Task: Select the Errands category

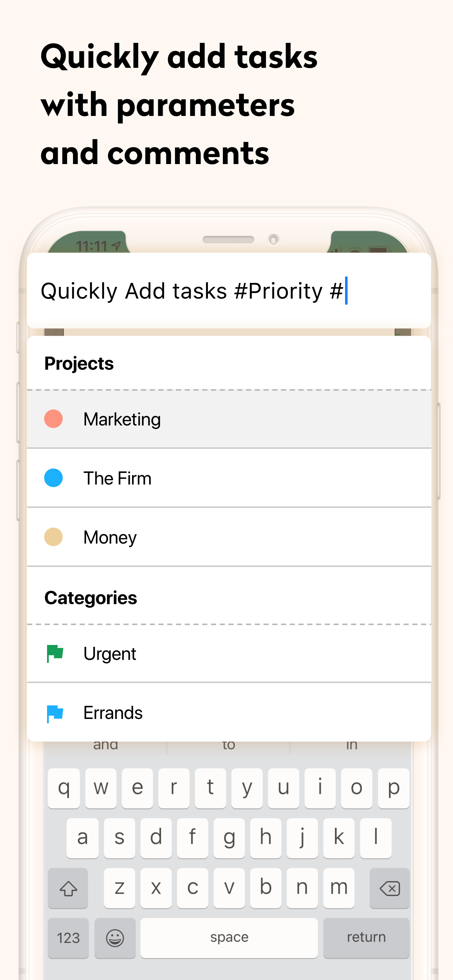Action: (x=229, y=712)
